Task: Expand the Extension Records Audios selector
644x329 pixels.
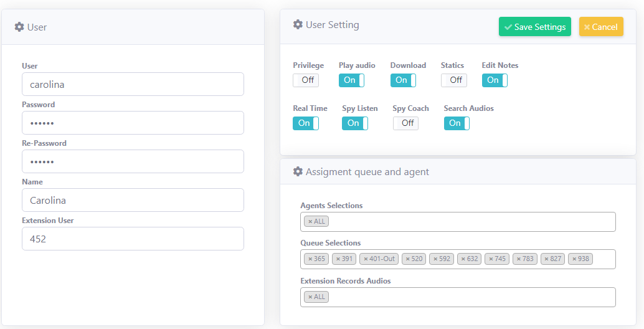Action: [x=467, y=297]
